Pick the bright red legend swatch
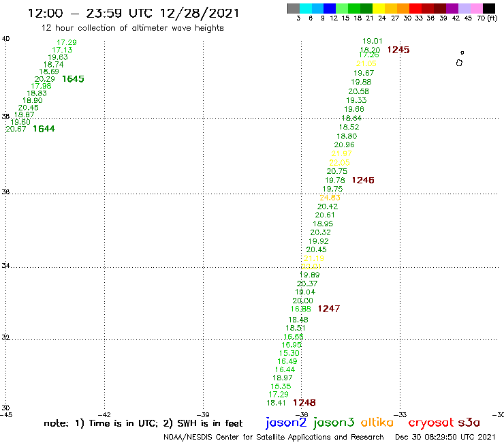 [415, 8]
